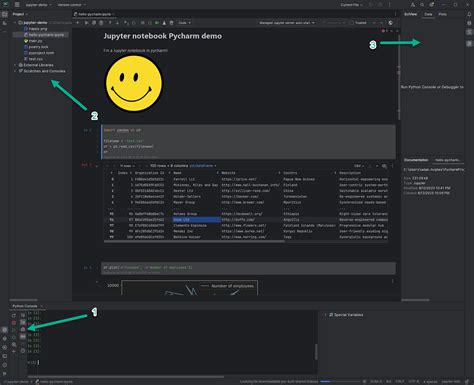Select the Finland country cell
This screenshot has width=474, height=385.
pos(290,185)
